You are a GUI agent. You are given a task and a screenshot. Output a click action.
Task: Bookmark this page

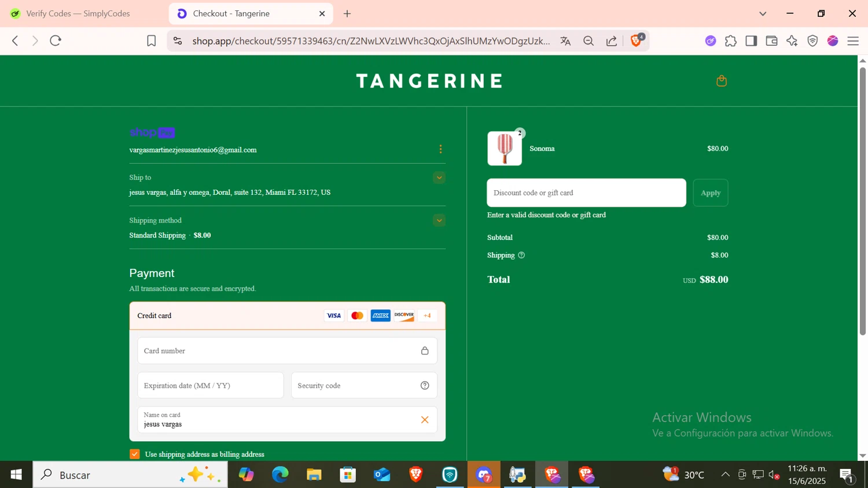click(x=151, y=40)
